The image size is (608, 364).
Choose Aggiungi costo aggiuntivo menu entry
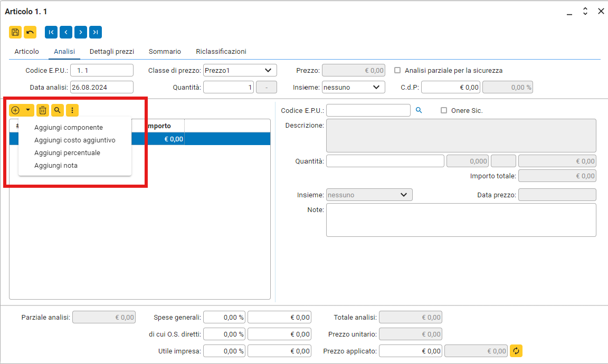[74, 140]
